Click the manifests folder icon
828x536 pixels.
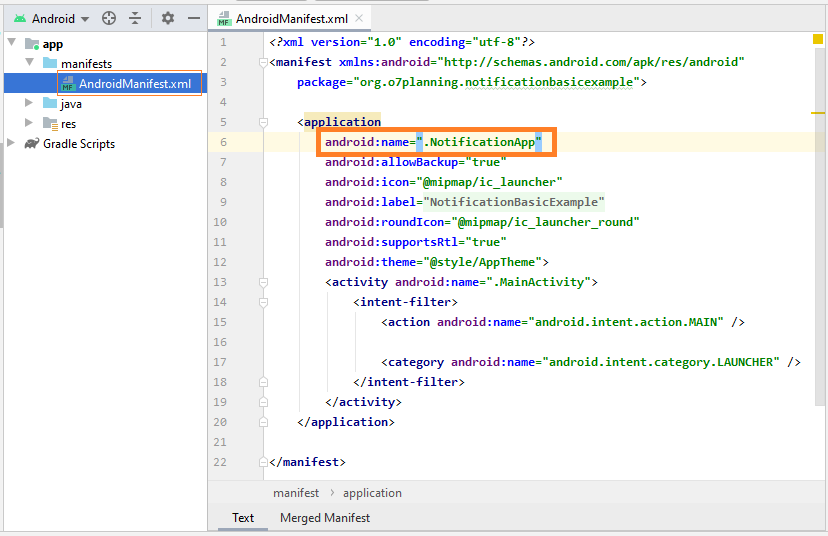pyautogui.click(x=50, y=63)
